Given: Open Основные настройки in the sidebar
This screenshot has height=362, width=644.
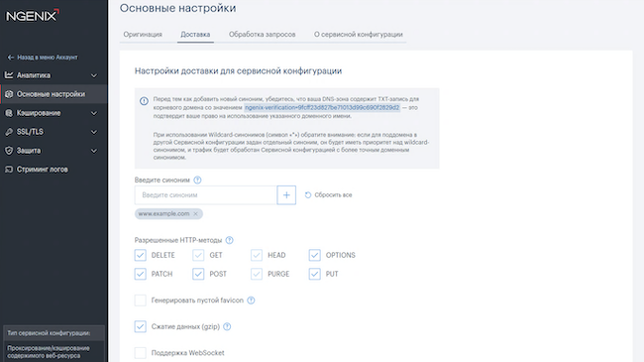Looking at the screenshot, I should [x=54, y=94].
